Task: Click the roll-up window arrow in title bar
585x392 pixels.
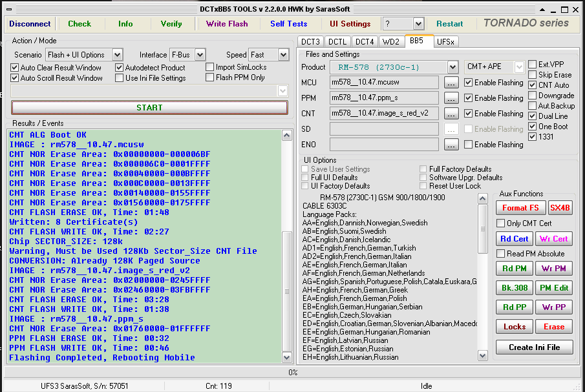Action: pos(542,10)
